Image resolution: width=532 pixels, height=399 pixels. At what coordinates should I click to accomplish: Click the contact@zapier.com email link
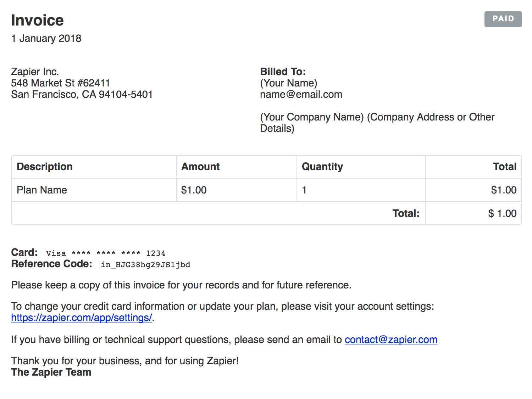391,340
